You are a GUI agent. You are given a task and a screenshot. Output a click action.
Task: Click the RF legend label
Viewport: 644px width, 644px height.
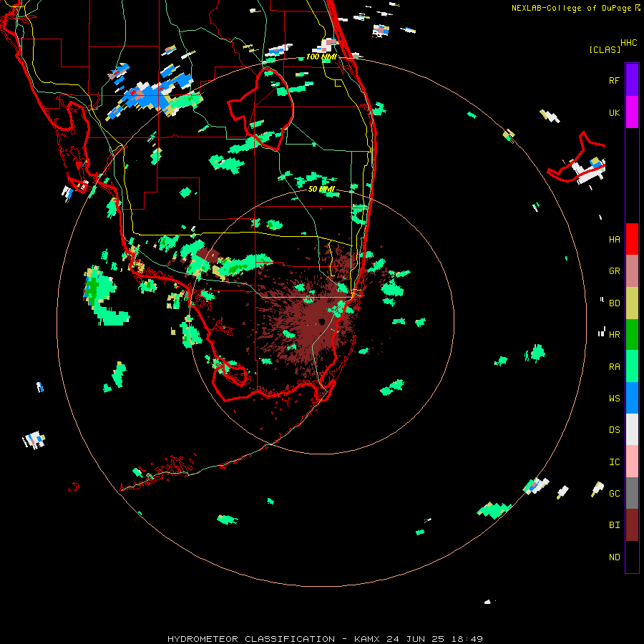pos(614,80)
